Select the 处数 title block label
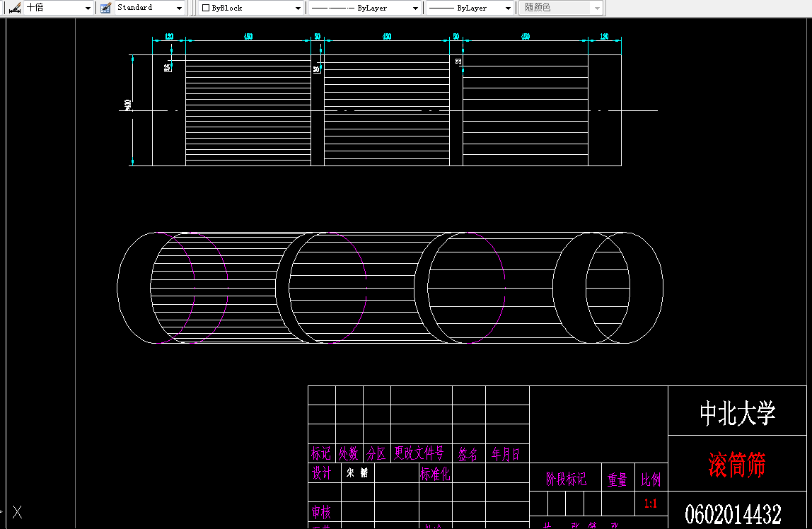Viewport: 812px width, 529px height. [x=349, y=453]
